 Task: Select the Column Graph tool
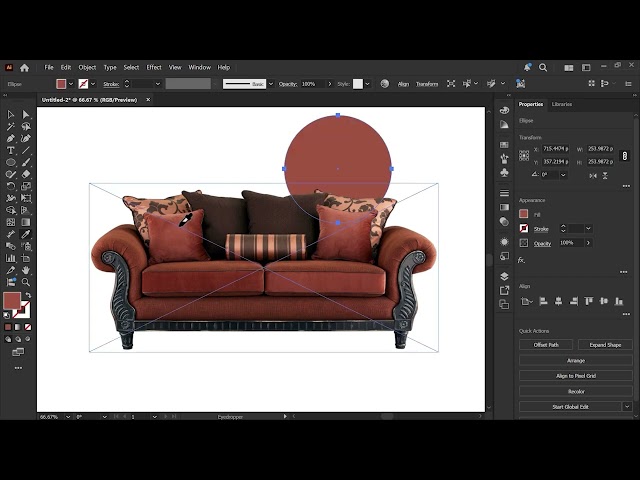pos(11,258)
